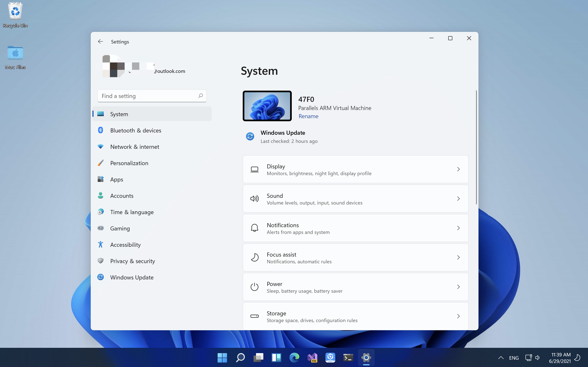This screenshot has height=367, width=588.
Task: Click the Apps icon in sidebar
Action: pos(101,179)
